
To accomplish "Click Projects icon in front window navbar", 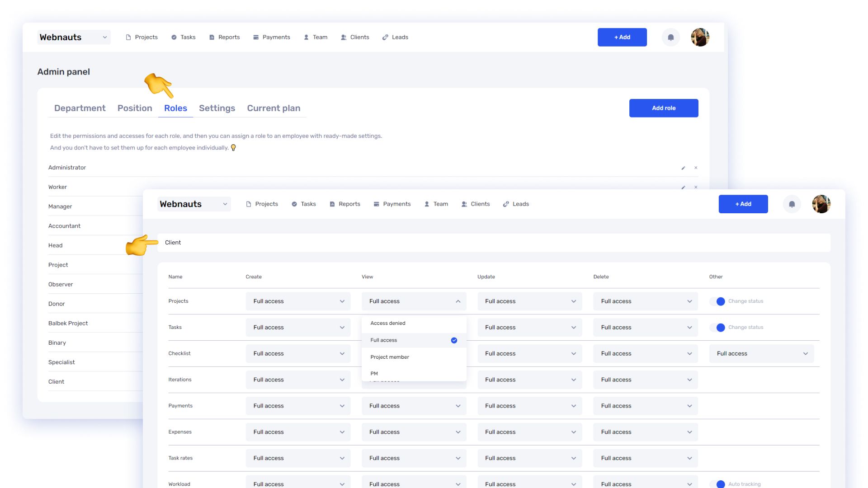I will coord(249,204).
